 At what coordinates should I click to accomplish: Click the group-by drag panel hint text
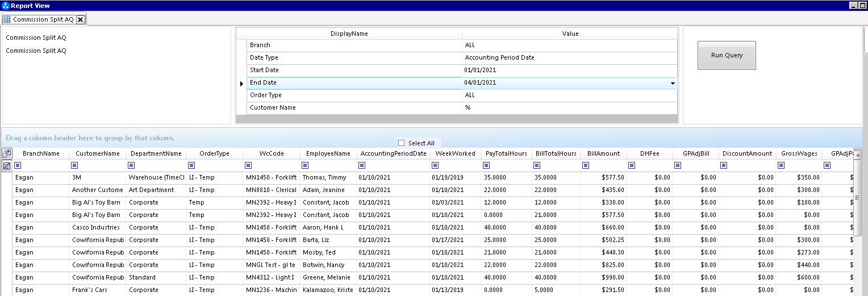click(x=90, y=138)
